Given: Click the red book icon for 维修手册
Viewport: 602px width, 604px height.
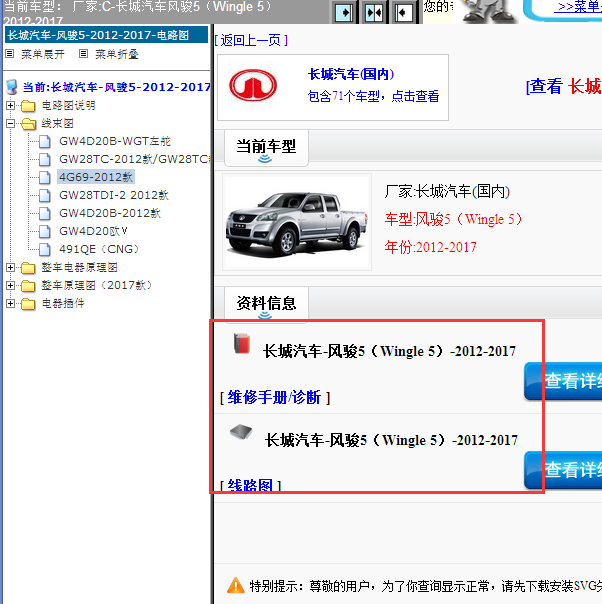Looking at the screenshot, I should (x=242, y=344).
